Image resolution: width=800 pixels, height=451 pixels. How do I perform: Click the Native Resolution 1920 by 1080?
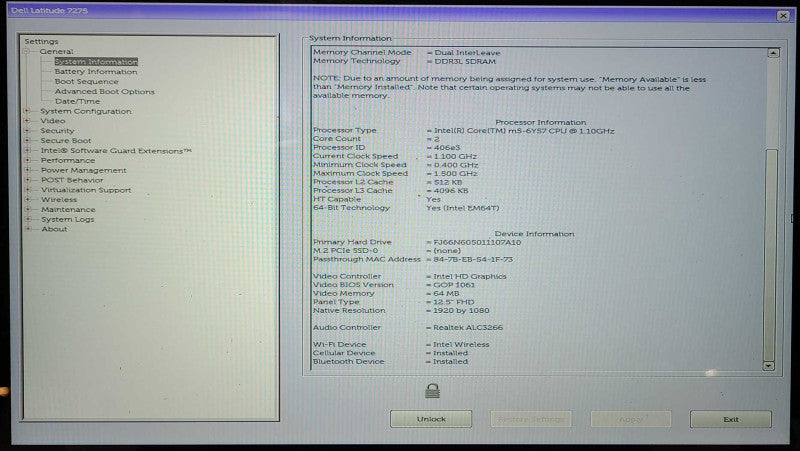tap(461, 310)
